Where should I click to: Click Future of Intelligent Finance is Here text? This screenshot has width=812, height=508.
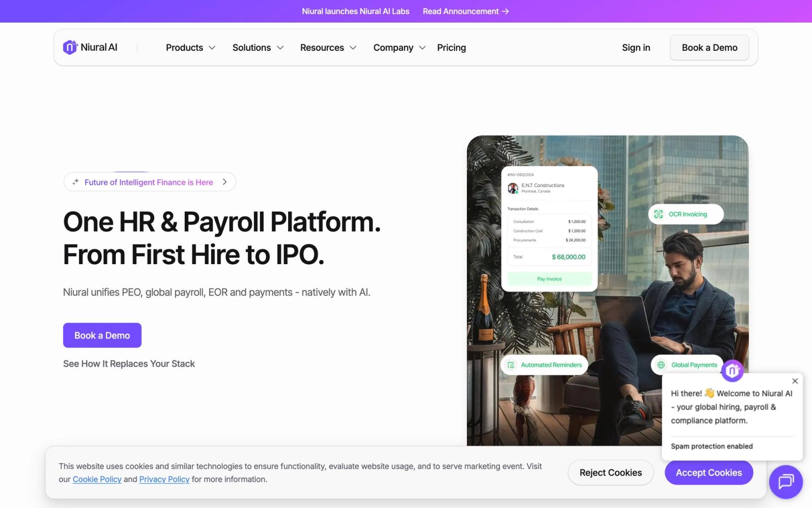tap(149, 182)
